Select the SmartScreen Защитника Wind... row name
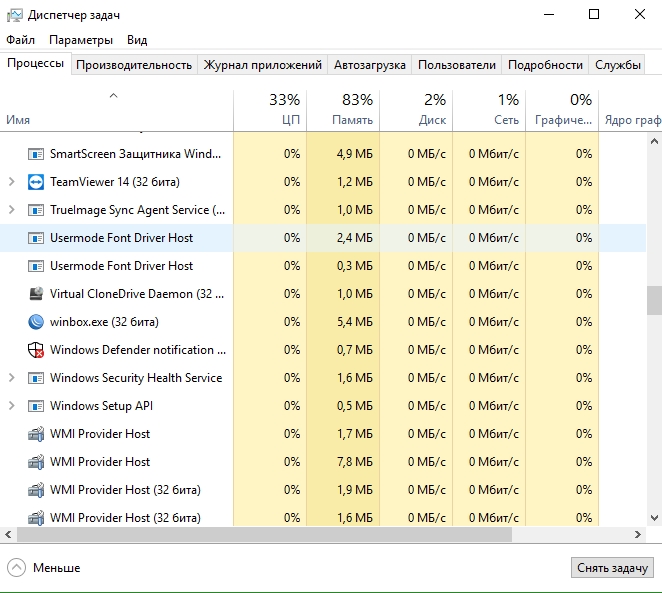The width and height of the screenshot is (662, 593). tap(135, 154)
